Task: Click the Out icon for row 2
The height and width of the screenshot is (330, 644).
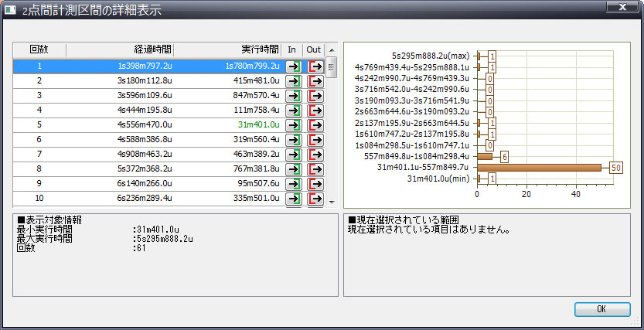Action: click(x=315, y=81)
